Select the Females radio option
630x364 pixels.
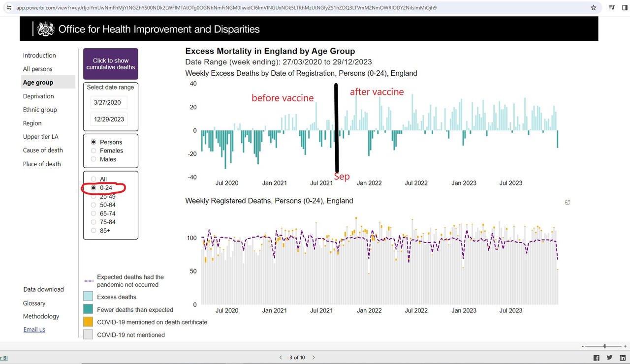point(94,151)
